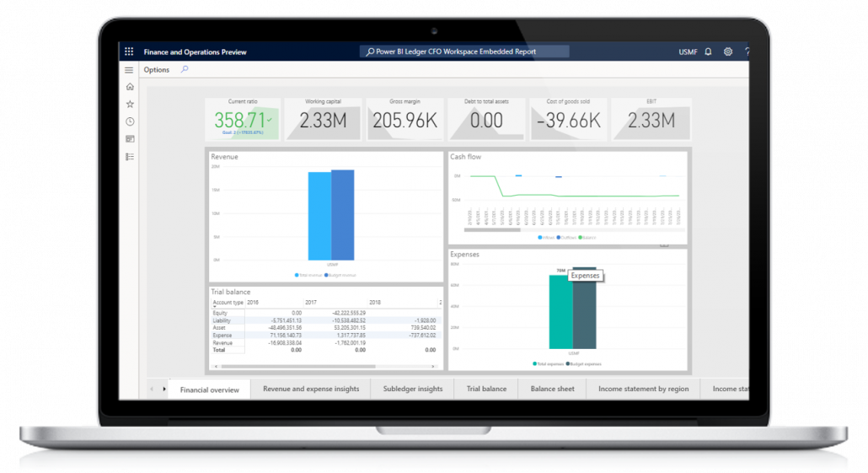The image size is (868, 473).
Task: Click Trial balance scroll left arrow
Action: click(x=216, y=367)
